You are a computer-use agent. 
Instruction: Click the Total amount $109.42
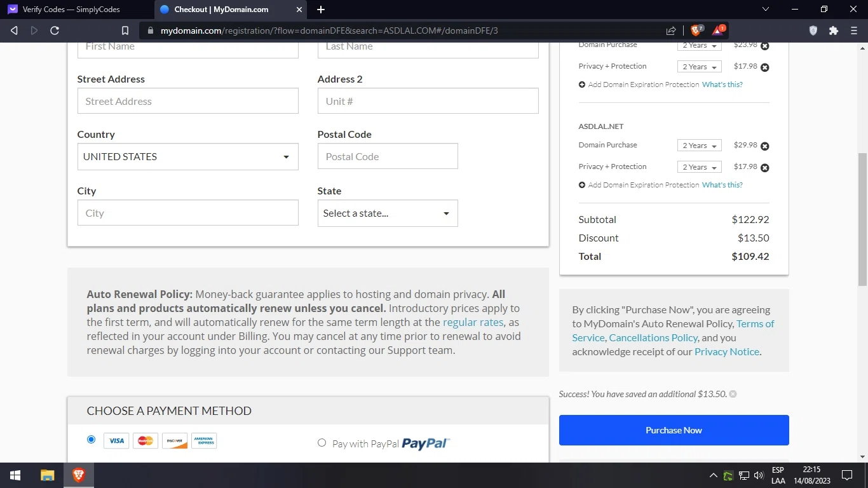(750, 256)
